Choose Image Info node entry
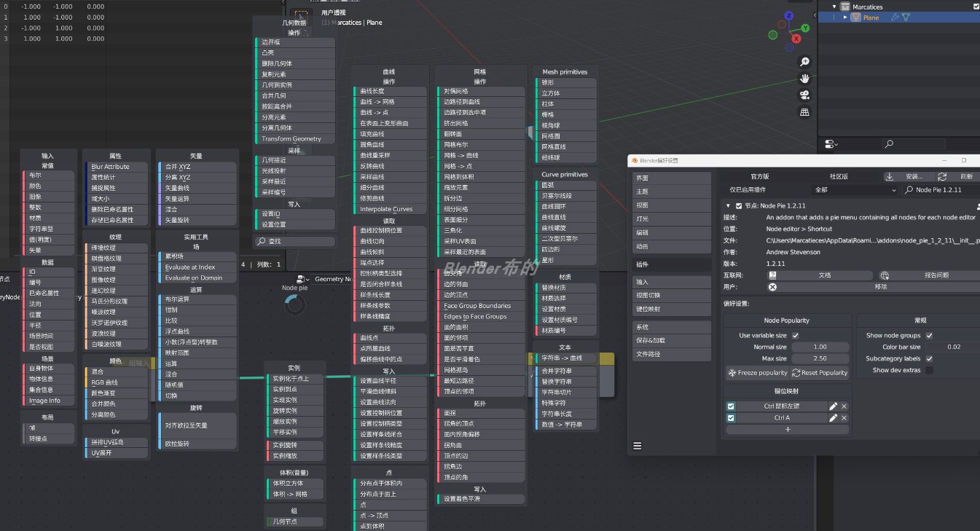 click(x=48, y=401)
